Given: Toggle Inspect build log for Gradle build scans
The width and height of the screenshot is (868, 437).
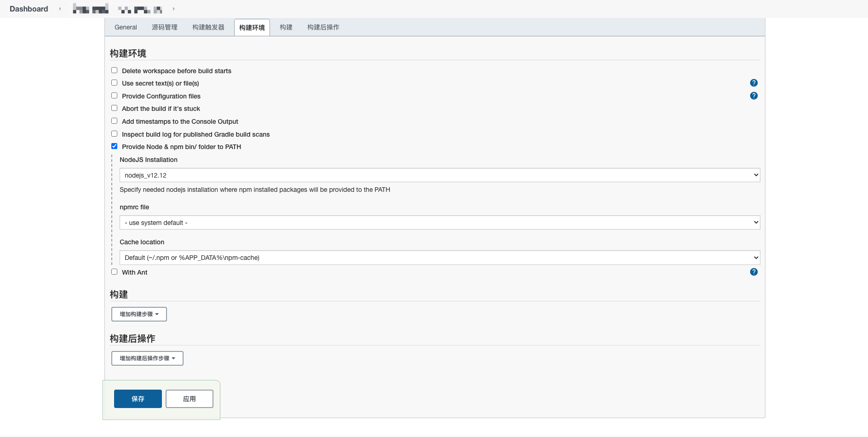Looking at the screenshot, I should pyautogui.click(x=114, y=134).
